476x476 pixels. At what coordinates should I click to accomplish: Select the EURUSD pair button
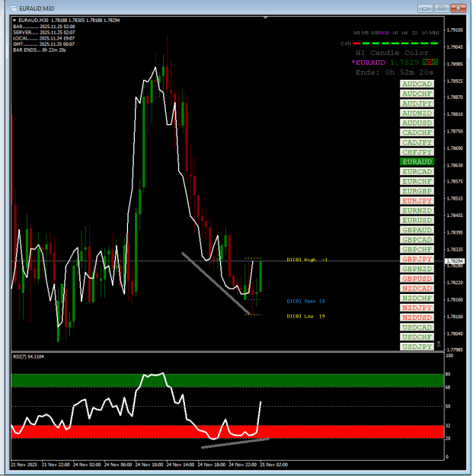point(417,220)
